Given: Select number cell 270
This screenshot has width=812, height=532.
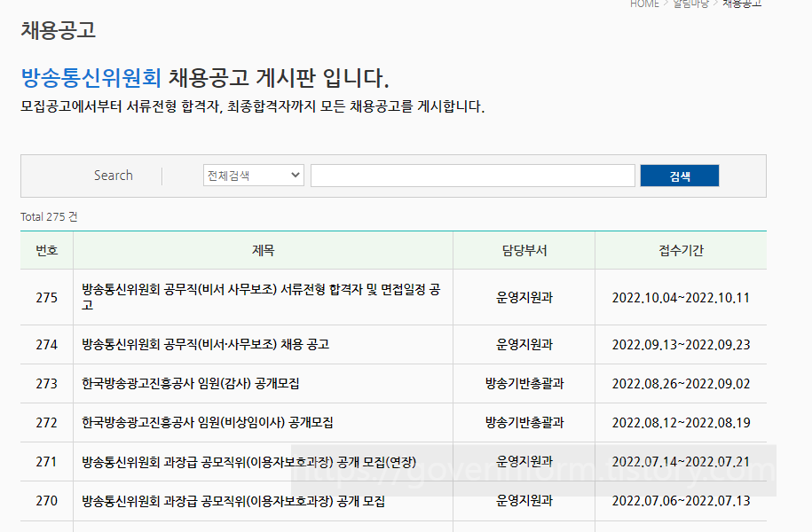Looking at the screenshot, I should [47, 501].
